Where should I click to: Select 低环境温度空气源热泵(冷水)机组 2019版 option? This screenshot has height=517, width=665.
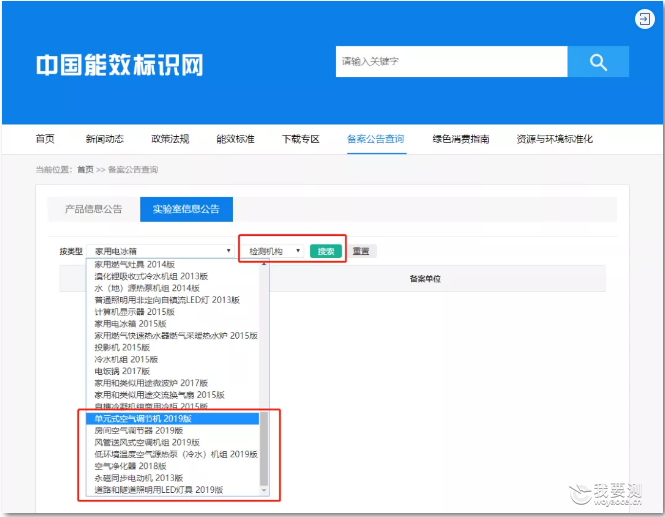pyautogui.click(x=173, y=455)
